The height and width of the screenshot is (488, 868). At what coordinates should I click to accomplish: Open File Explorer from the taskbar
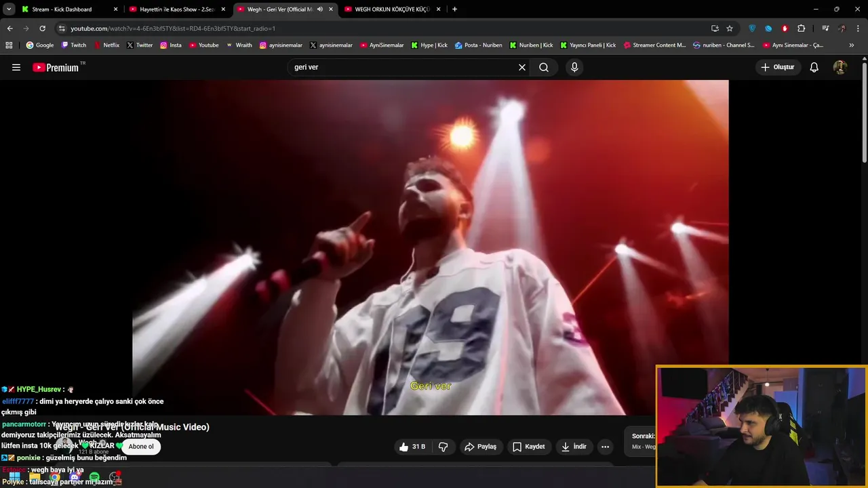[35, 478]
